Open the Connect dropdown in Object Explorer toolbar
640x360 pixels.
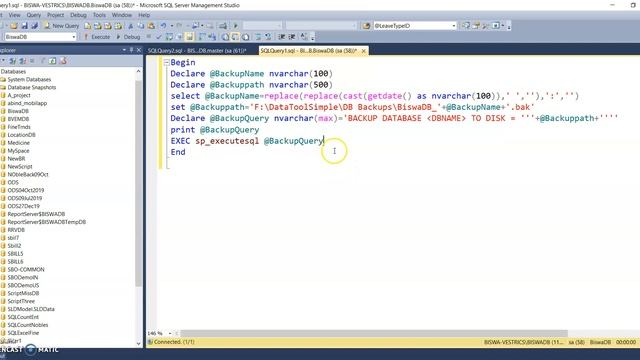point(2,61)
